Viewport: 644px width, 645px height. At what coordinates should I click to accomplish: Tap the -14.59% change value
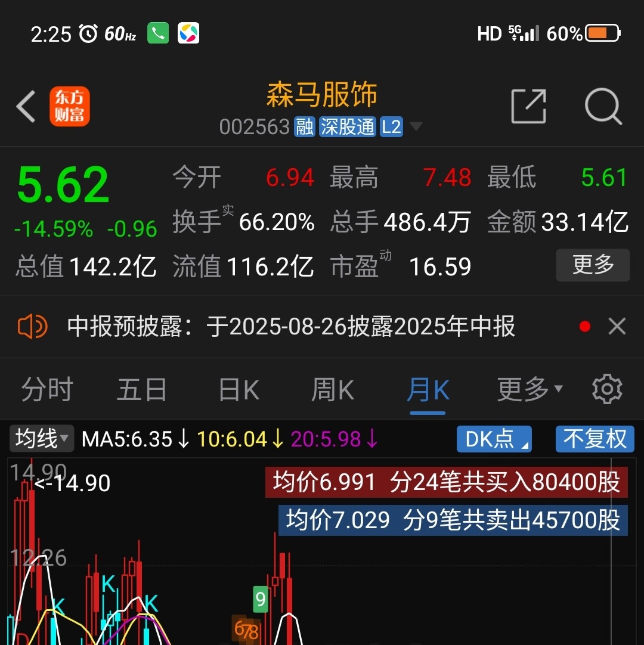[54, 229]
